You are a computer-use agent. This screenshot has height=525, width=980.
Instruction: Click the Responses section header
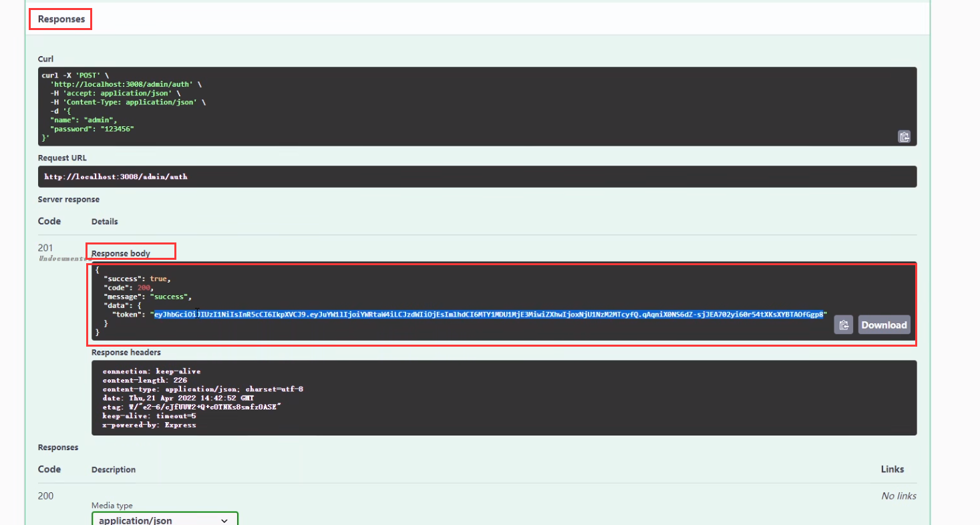[61, 19]
